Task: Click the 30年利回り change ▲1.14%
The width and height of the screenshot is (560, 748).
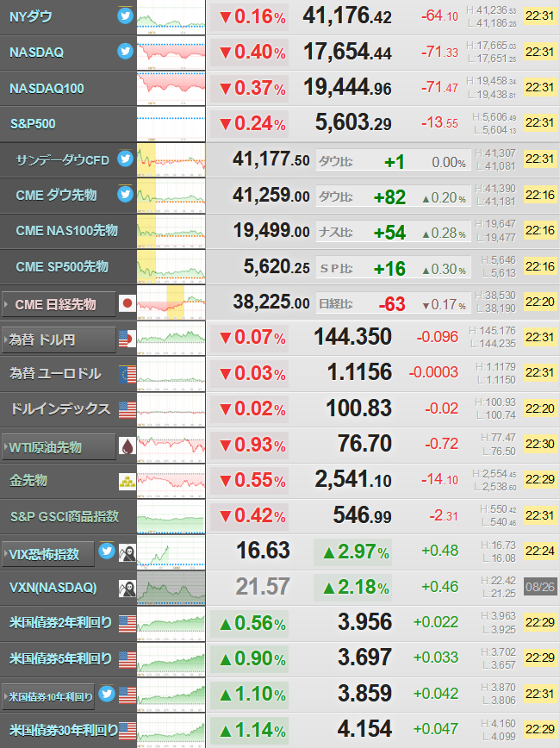Action: 252,730
